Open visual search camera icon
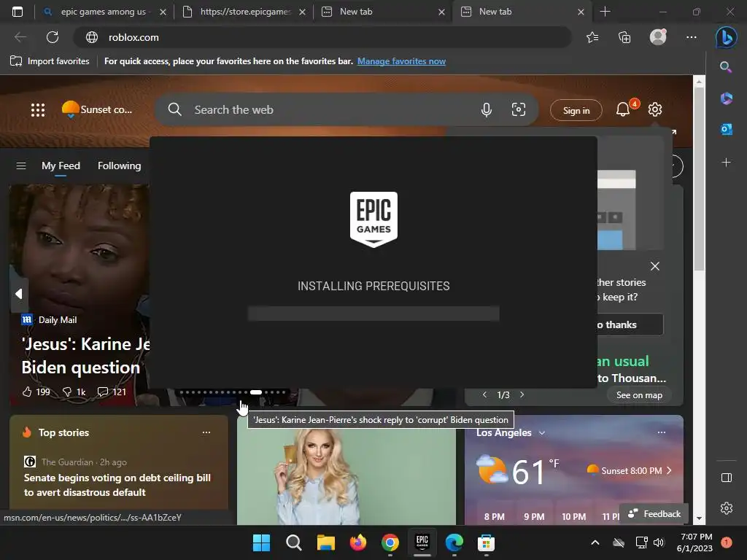747x560 pixels. coord(519,109)
